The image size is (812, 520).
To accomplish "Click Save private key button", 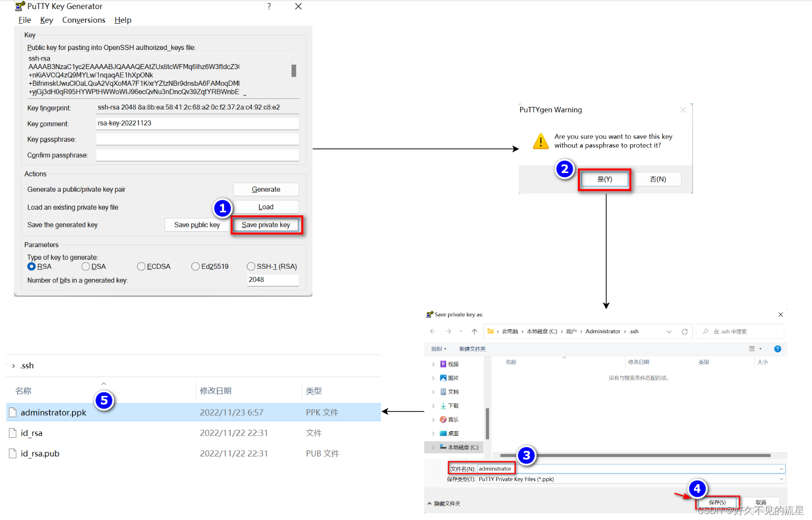I will click(x=266, y=225).
